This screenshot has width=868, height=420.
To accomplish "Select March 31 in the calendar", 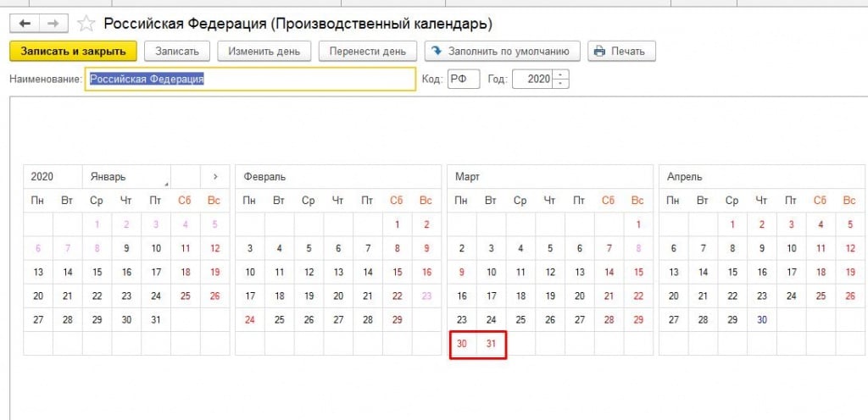I will pyautogui.click(x=491, y=344).
